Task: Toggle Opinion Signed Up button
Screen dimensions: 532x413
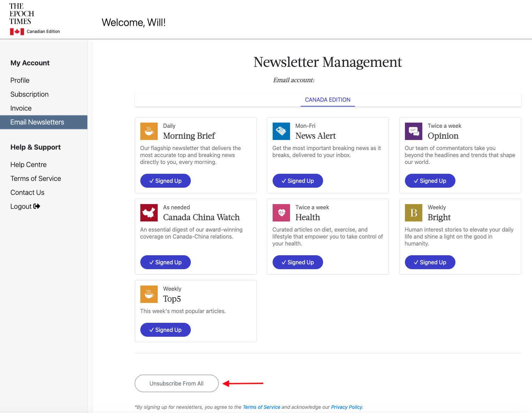Action: click(430, 181)
